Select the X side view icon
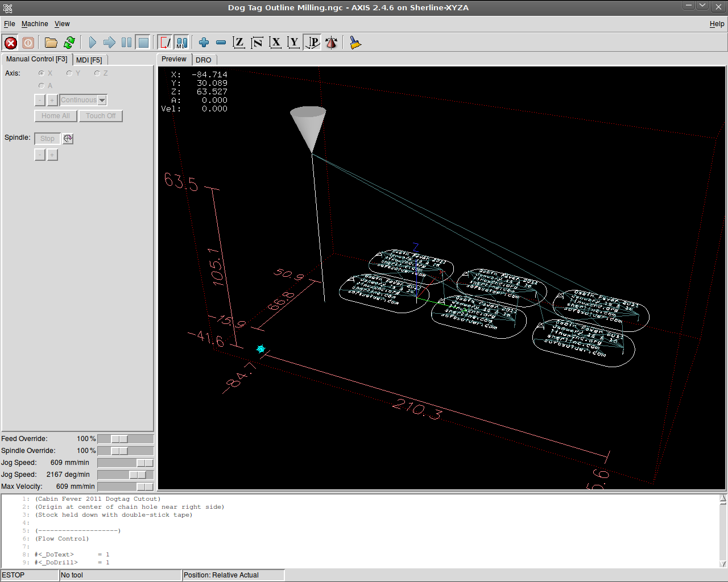728x582 pixels. tap(275, 43)
